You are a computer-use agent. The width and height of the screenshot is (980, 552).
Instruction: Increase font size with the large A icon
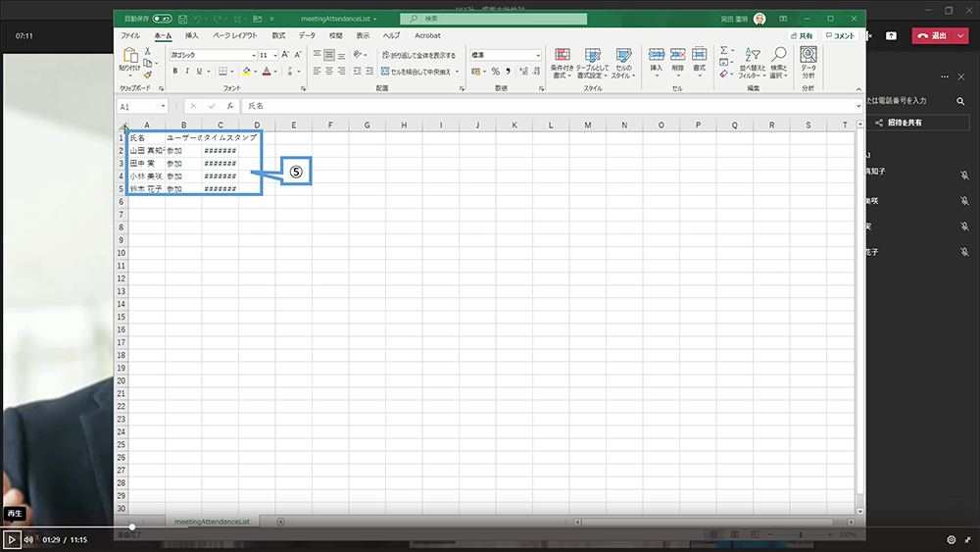(x=285, y=55)
